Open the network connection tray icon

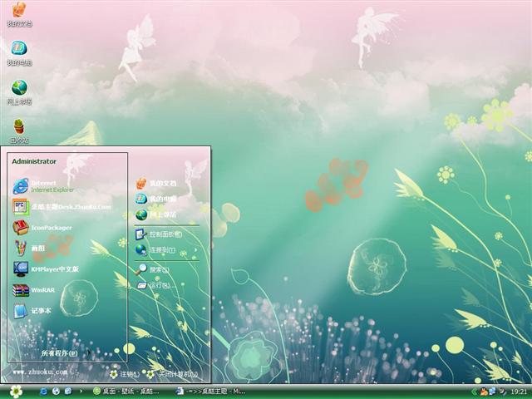click(x=492, y=392)
